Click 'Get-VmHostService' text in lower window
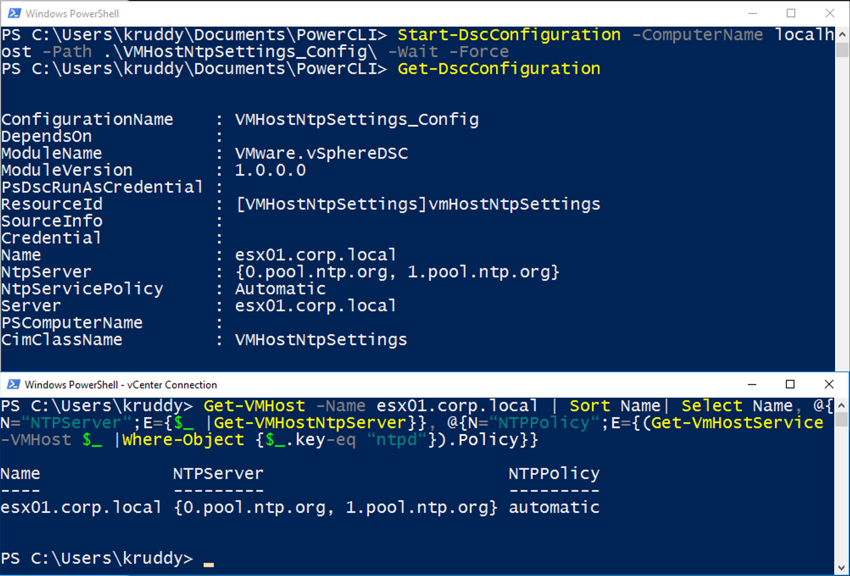This screenshot has height=576, width=850. (737, 423)
